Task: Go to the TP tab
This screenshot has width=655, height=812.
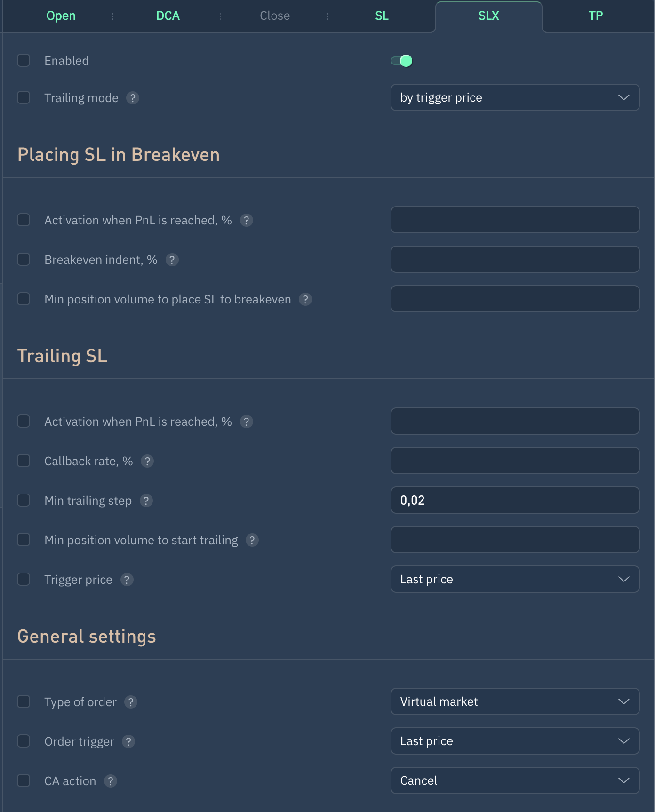Action: click(x=595, y=16)
